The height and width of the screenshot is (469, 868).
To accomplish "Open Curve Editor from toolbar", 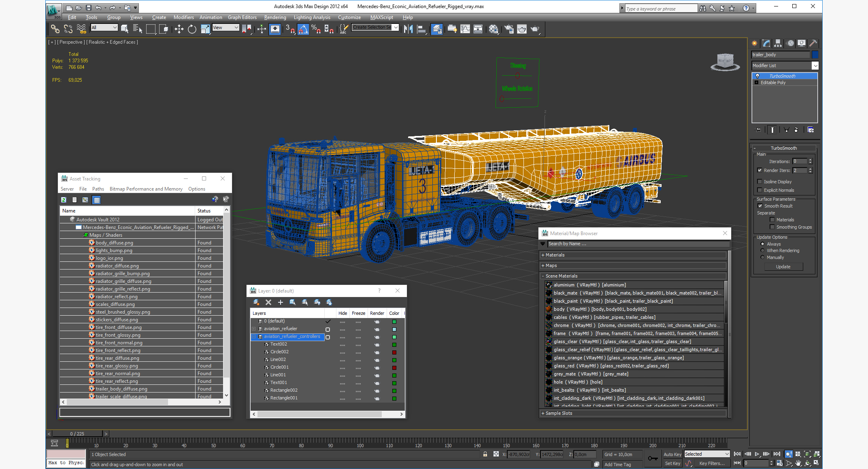I will pyautogui.click(x=465, y=29).
